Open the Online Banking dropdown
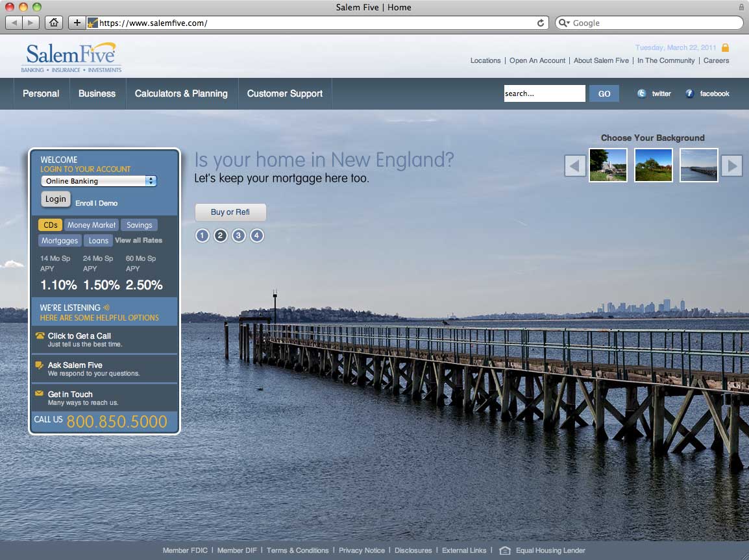This screenshot has height=560, width=749. [99, 181]
